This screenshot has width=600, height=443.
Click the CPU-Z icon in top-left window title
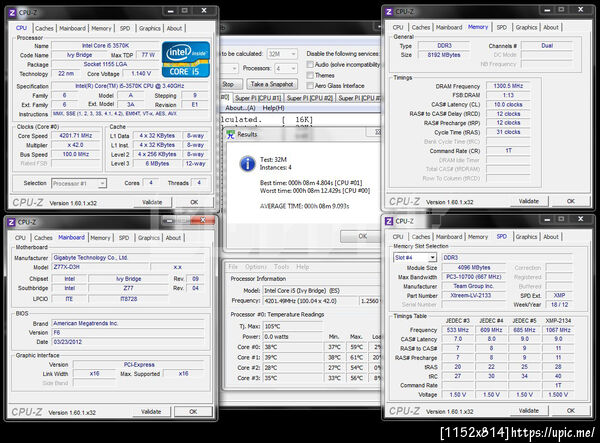(12, 12)
